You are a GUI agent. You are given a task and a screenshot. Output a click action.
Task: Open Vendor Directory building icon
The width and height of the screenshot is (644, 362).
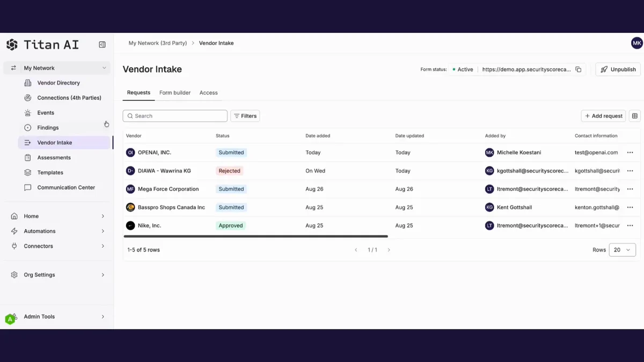pyautogui.click(x=28, y=83)
